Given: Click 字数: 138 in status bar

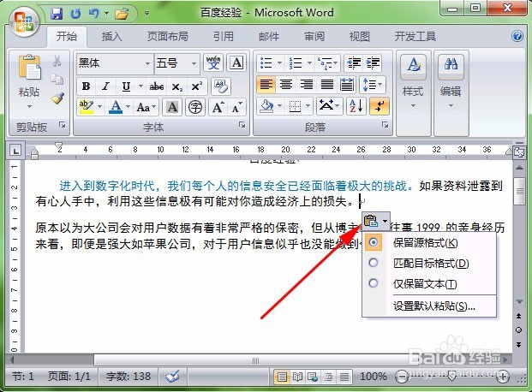Looking at the screenshot, I should coord(129,377).
